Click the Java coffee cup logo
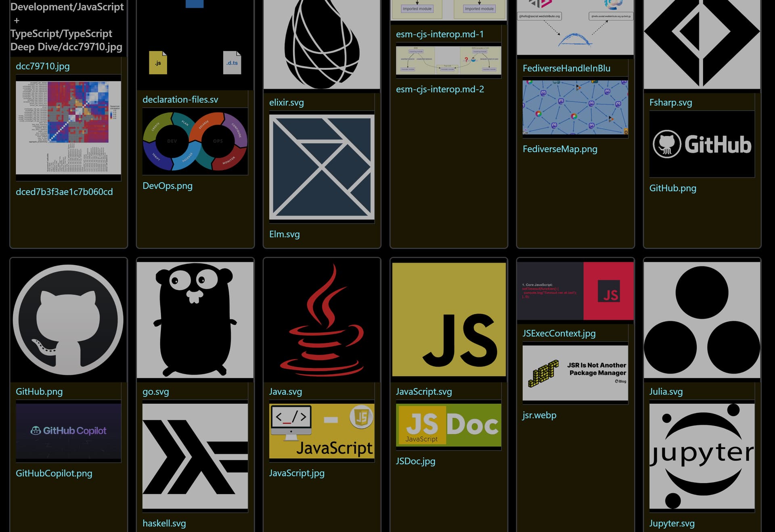This screenshot has width=775, height=532. 322,320
